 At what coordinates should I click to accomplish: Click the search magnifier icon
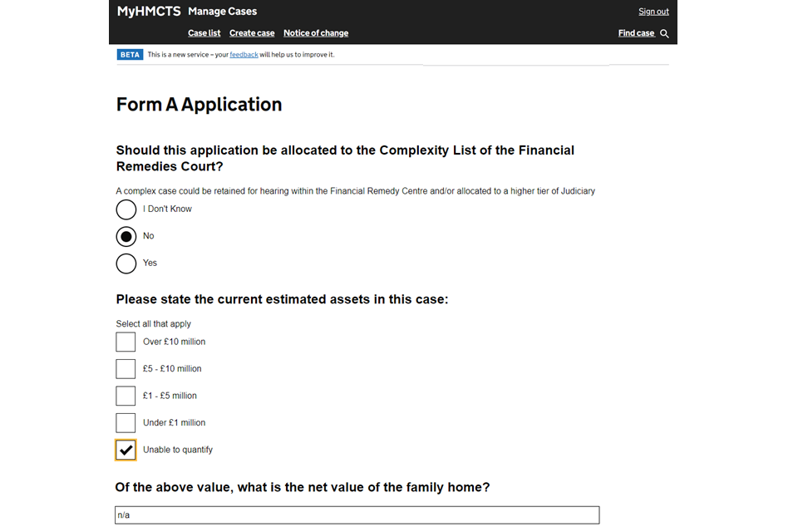tap(664, 33)
